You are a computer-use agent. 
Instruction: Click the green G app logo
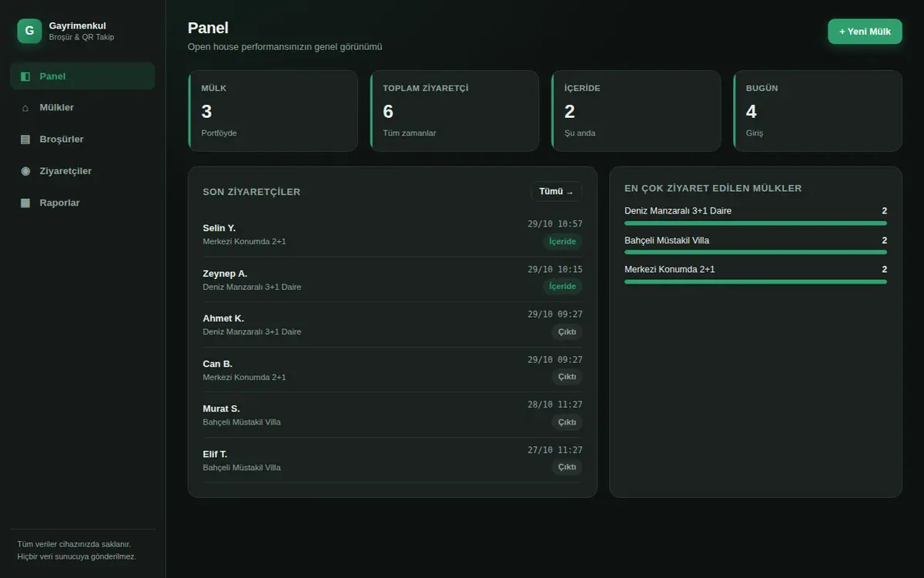pyautogui.click(x=29, y=31)
